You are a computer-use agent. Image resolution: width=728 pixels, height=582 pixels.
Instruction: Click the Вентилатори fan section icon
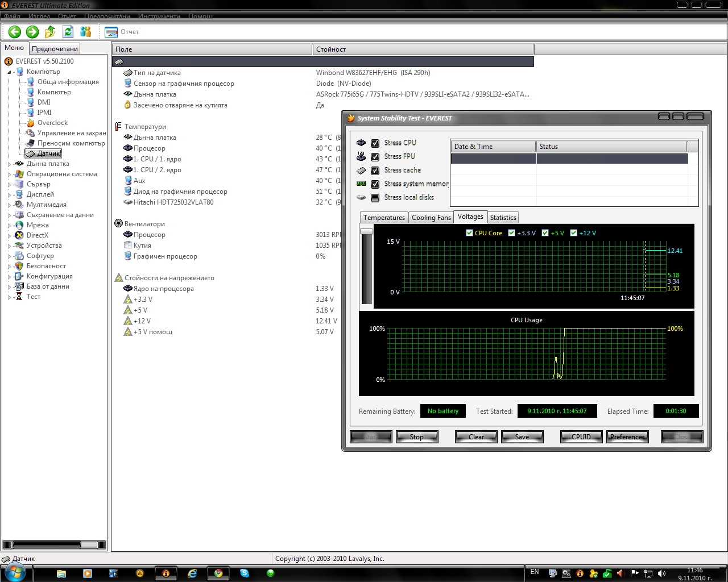coord(118,224)
